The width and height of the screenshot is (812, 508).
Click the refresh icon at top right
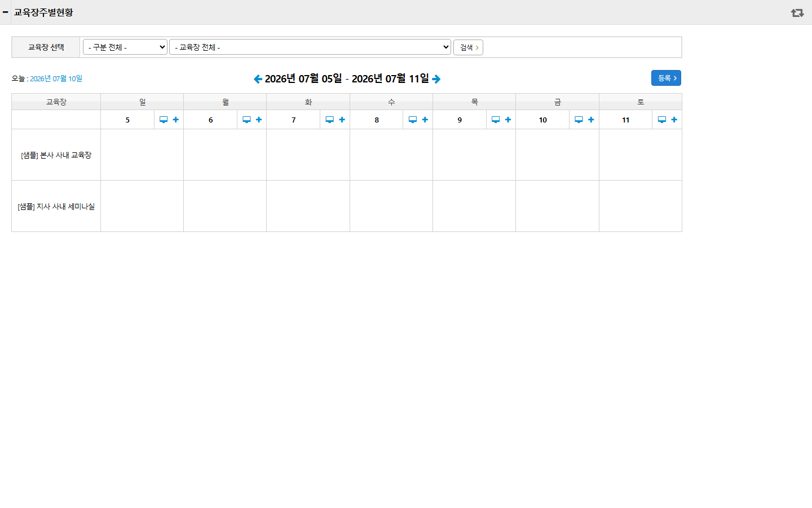coord(797,12)
